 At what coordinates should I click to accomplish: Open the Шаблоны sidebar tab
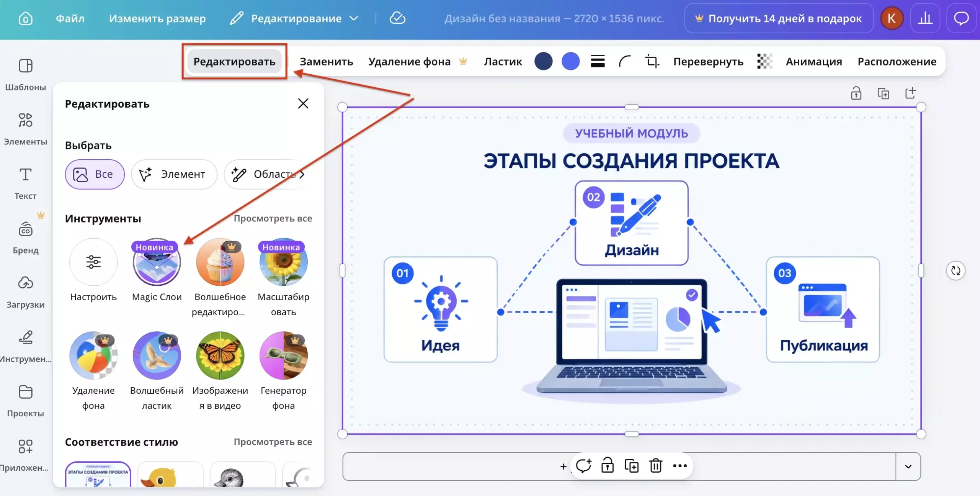[25, 75]
